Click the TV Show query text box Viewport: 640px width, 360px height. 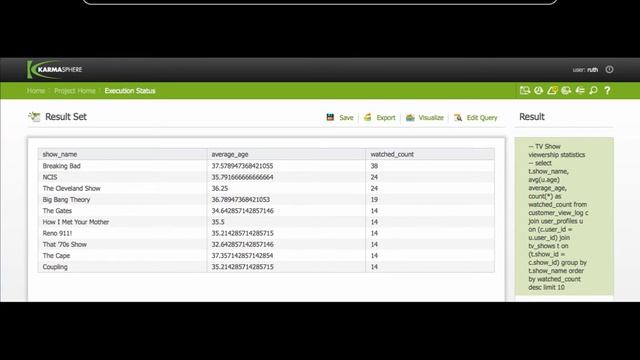[x=564, y=216]
